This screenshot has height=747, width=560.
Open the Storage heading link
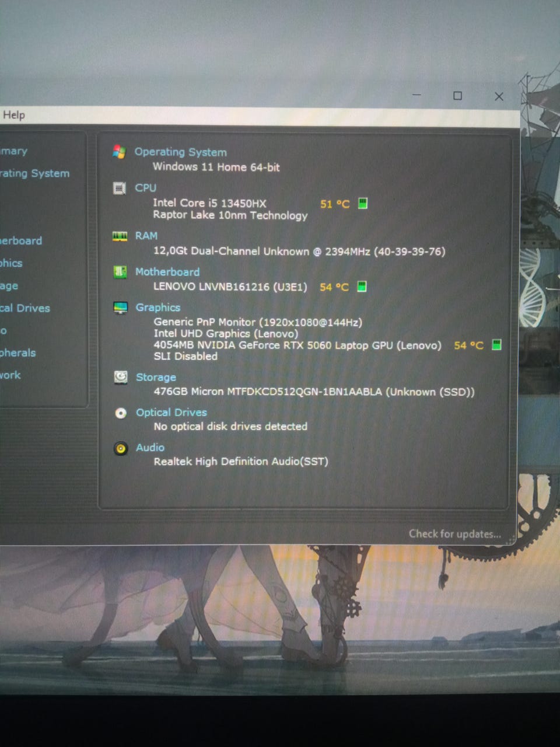(x=156, y=378)
